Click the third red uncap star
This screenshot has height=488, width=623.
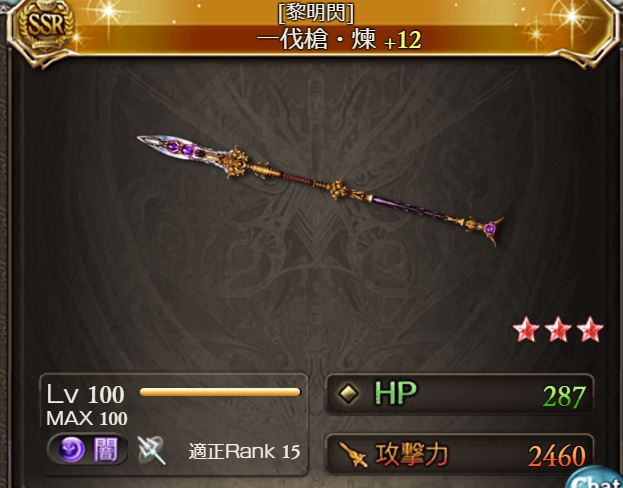point(590,329)
